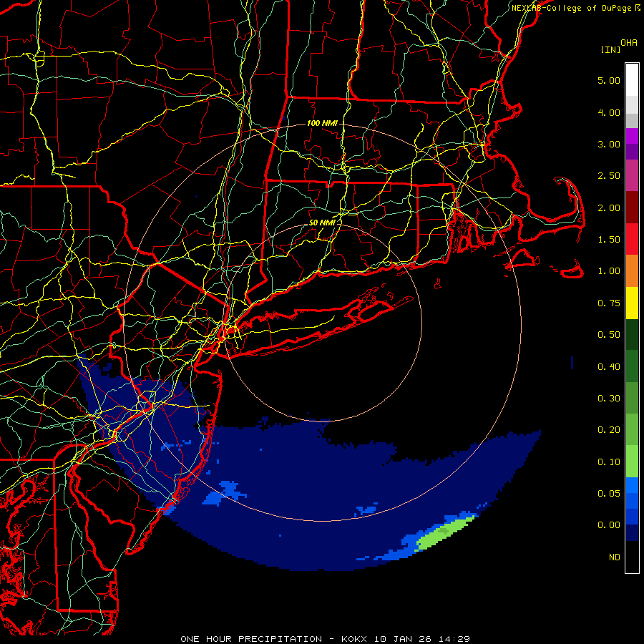Click the '50 NMI' range ring label
The height and width of the screenshot is (644, 644).
click(322, 223)
